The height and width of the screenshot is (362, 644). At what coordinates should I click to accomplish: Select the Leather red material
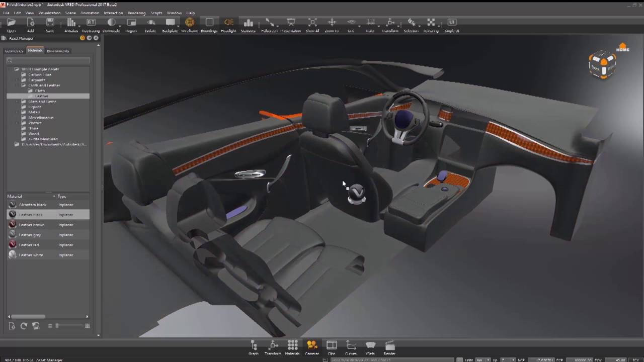point(29,245)
